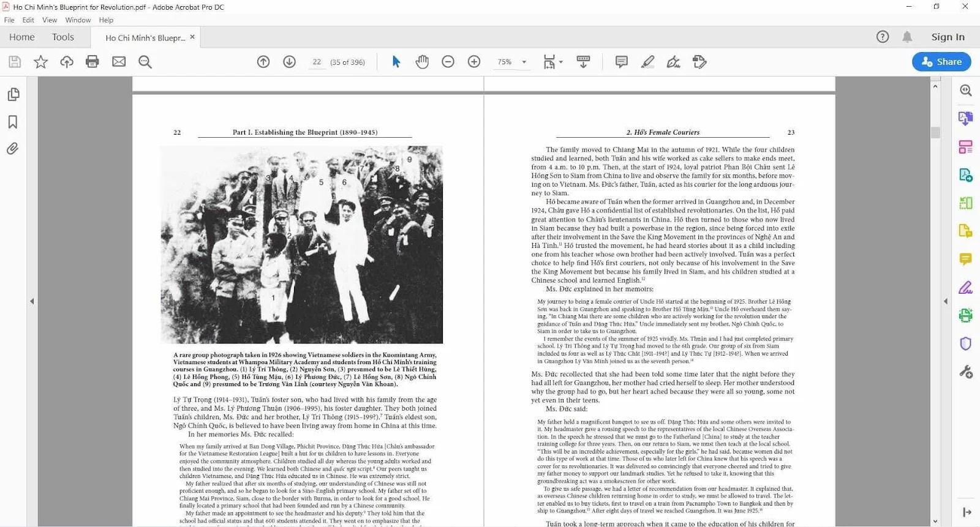The width and height of the screenshot is (980, 527).
Task: Close the Ho Chi Minh's Blueprint tab
Action: click(192, 37)
